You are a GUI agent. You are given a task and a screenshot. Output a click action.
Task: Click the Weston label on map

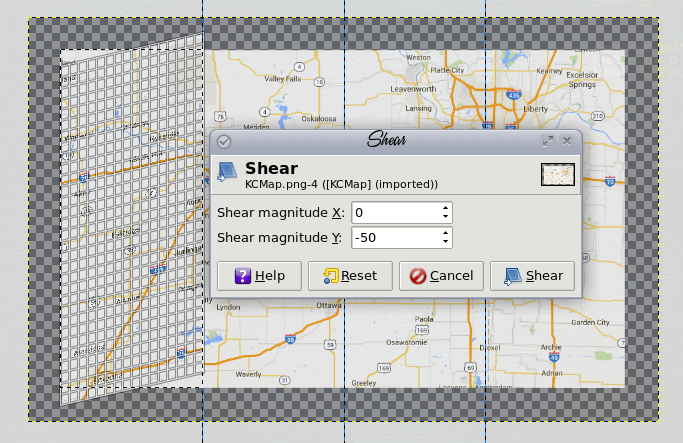pos(418,57)
